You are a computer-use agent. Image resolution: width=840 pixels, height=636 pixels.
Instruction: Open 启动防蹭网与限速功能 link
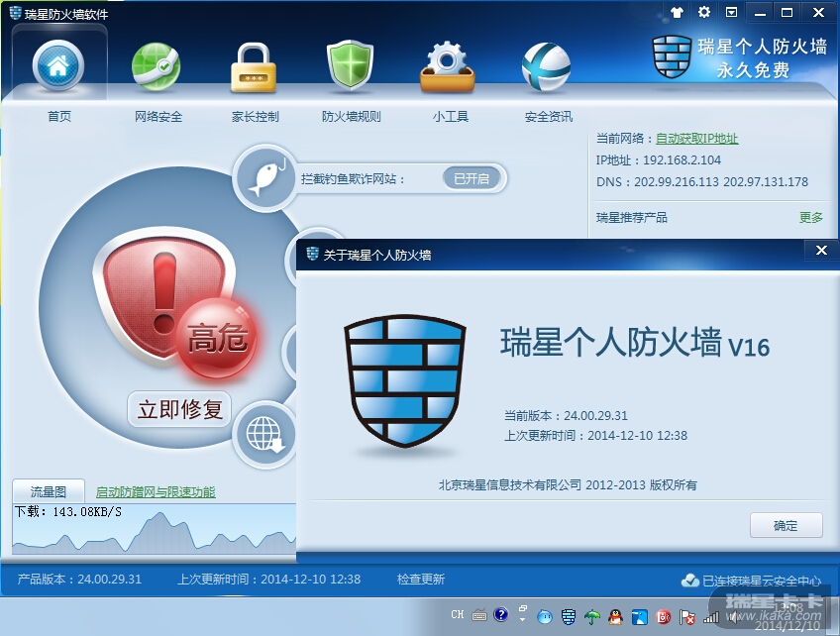pyautogui.click(x=156, y=492)
